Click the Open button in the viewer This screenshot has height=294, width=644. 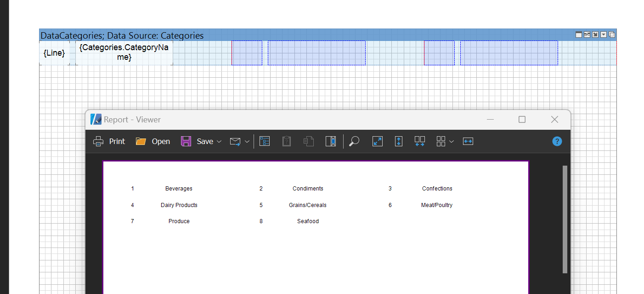(x=153, y=141)
